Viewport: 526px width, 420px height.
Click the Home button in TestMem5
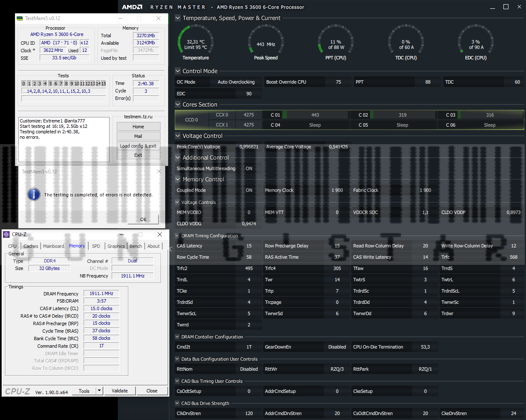(138, 127)
